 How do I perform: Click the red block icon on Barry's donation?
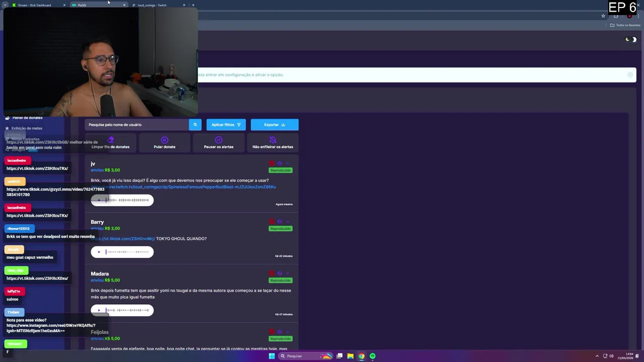tap(272, 222)
